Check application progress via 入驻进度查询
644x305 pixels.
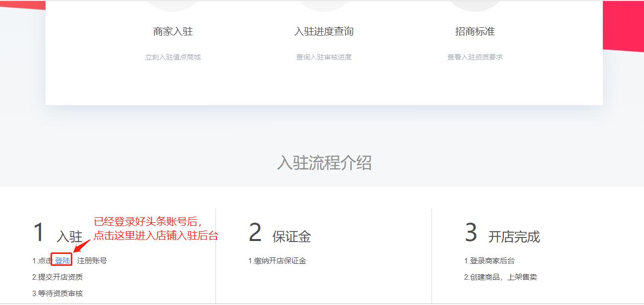click(x=323, y=31)
